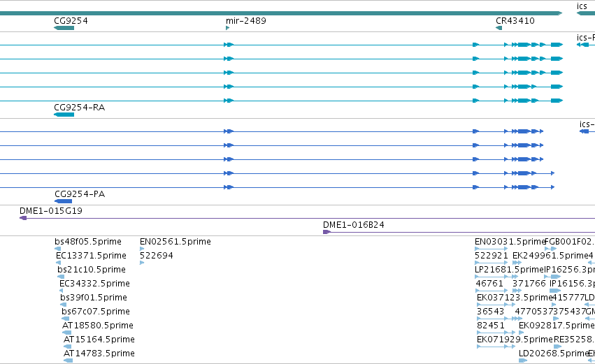Select the AT18580.5prime EST arrow
The width and height of the screenshot is (595, 364).
(x=67, y=333)
